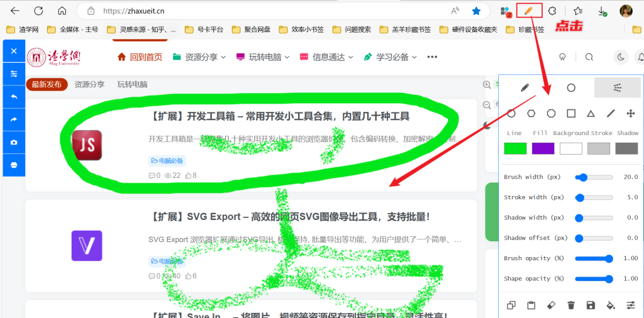Click the camera screenshot icon in the blue sidebar

(x=14, y=143)
